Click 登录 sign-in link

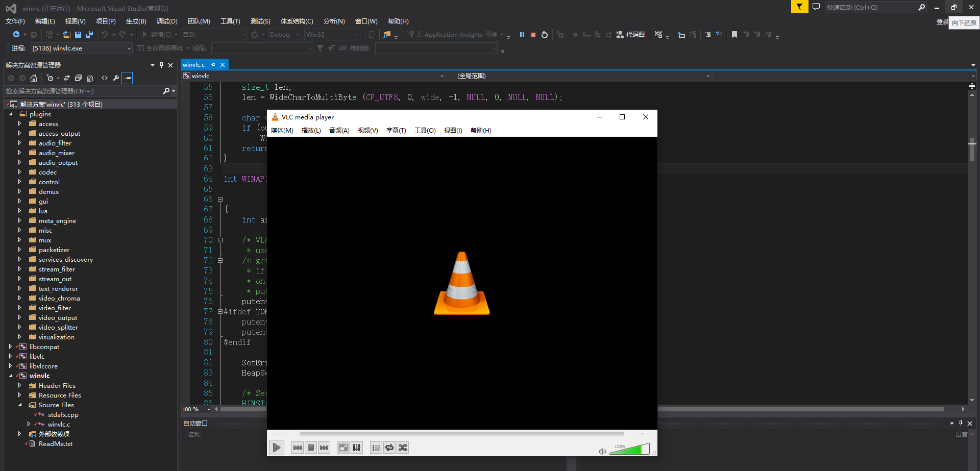[942, 21]
